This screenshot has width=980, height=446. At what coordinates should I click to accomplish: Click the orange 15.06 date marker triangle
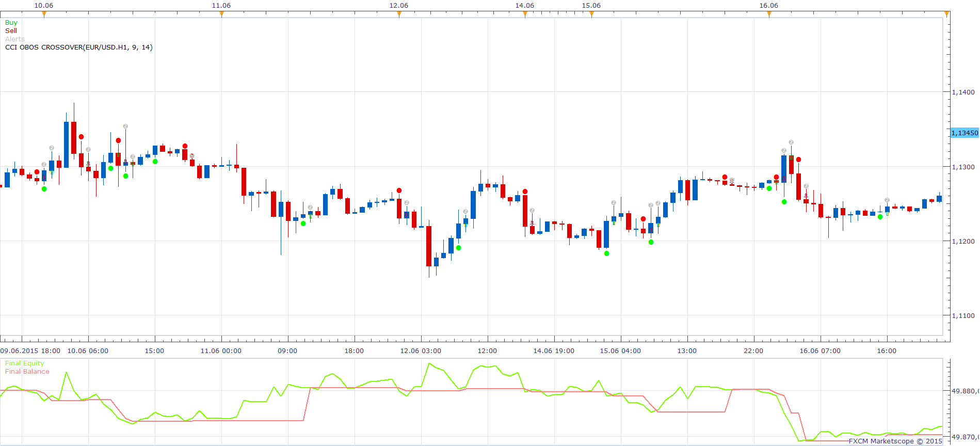(x=591, y=14)
